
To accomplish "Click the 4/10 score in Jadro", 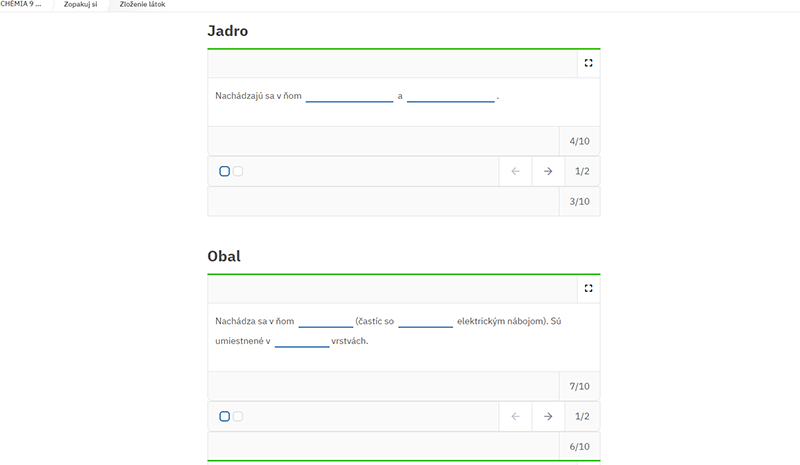I will [580, 141].
